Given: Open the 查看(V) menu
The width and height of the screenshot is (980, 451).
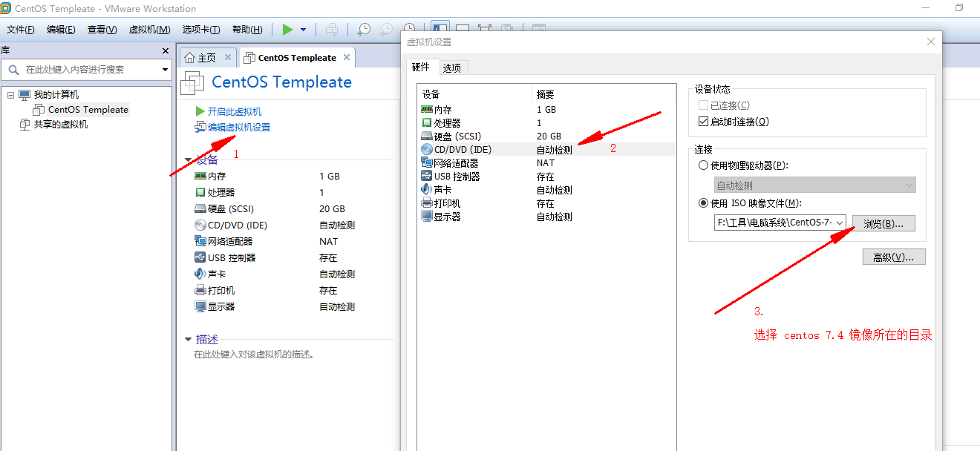Looking at the screenshot, I should 102,30.
